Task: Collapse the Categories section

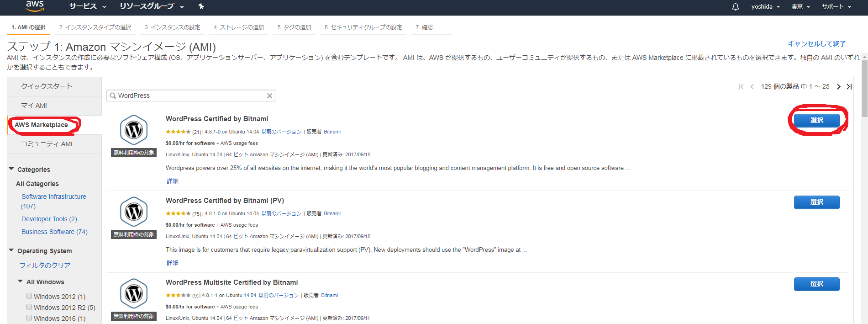Action: pyautogui.click(x=11, y=169)
